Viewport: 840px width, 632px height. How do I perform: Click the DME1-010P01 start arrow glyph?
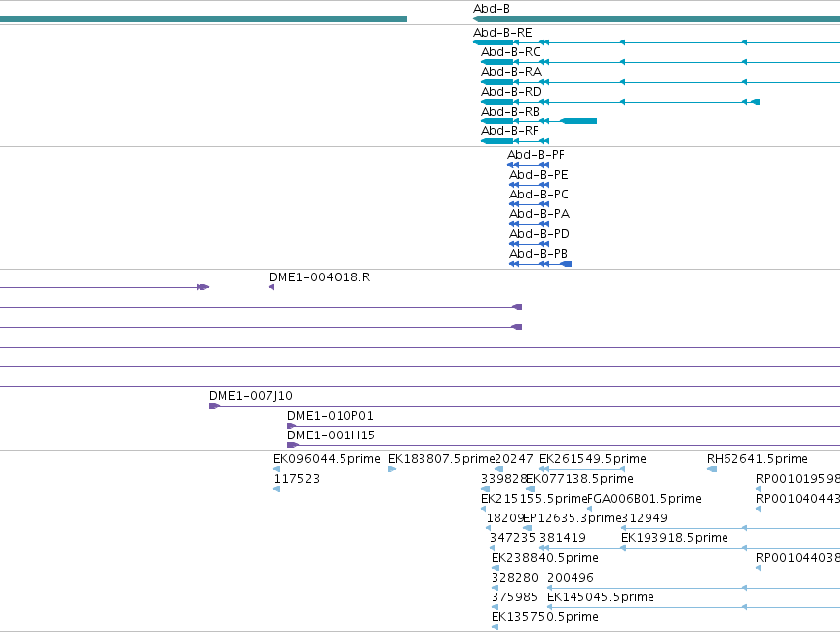291,427
